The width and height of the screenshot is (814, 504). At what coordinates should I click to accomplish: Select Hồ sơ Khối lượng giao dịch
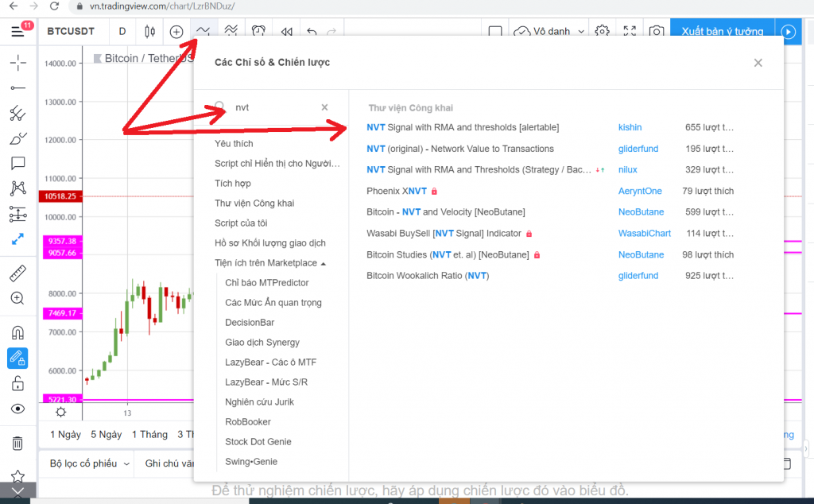click(x=270, y=243)
